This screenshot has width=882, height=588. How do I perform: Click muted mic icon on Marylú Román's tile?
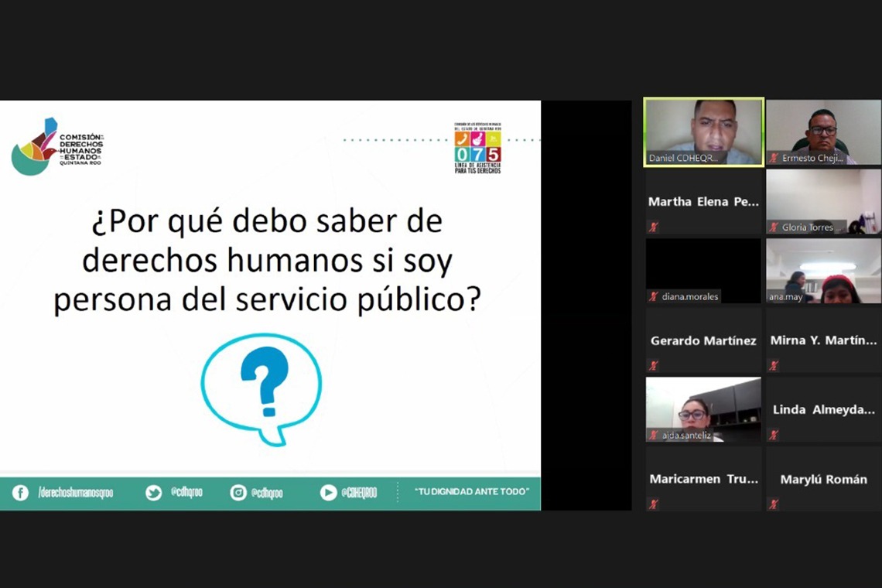coord(774,504)
